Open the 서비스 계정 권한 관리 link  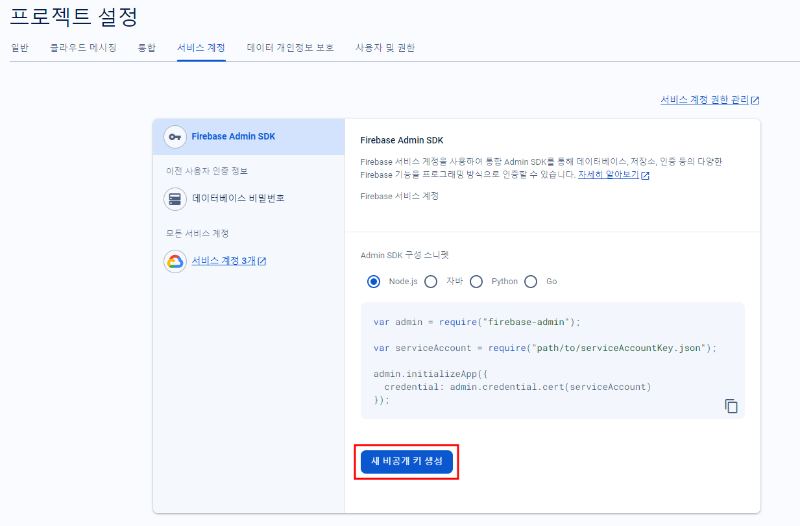click(x=710, y=100)
